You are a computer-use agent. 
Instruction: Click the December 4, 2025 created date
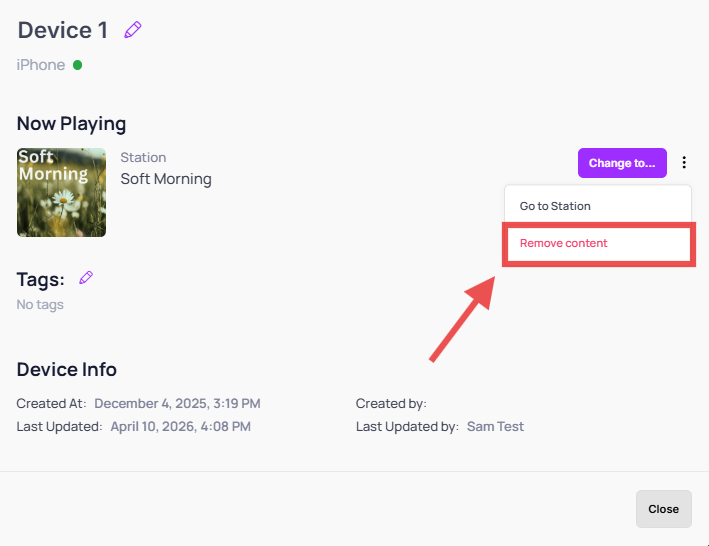(x=177, y=403)
